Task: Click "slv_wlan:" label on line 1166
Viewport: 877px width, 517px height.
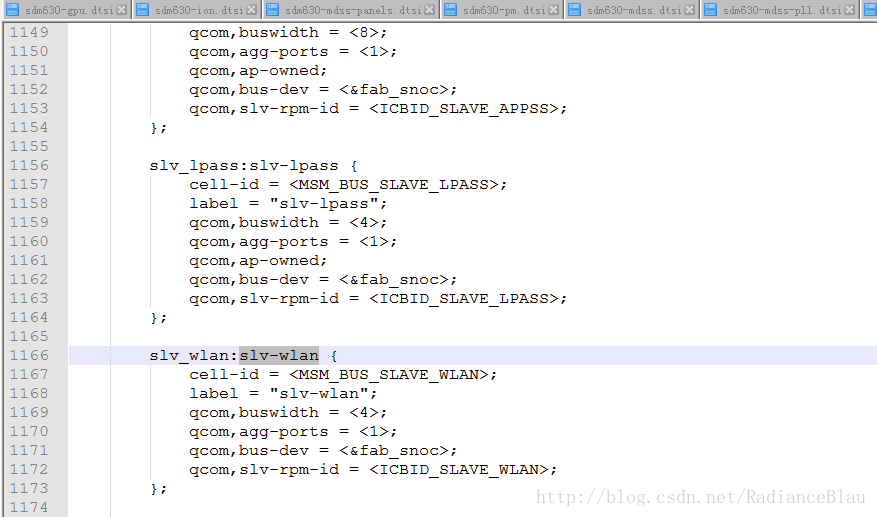Action: point(194,356)
